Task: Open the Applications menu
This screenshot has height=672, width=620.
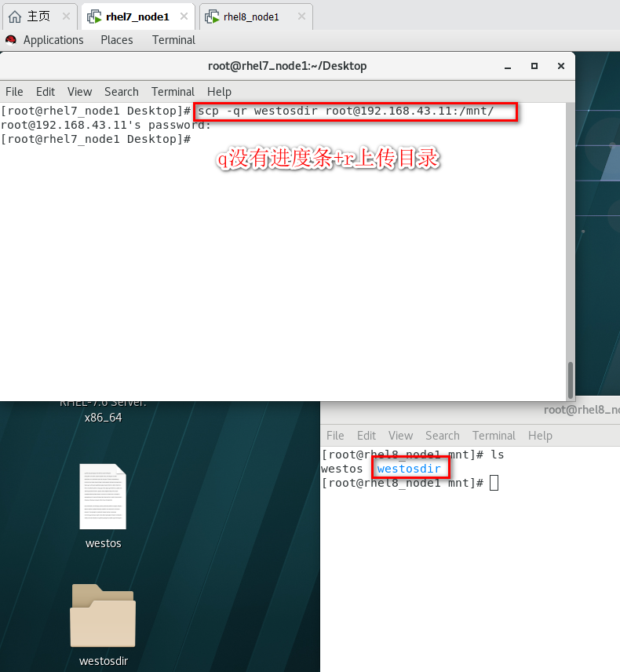Action: coord(53,40)
